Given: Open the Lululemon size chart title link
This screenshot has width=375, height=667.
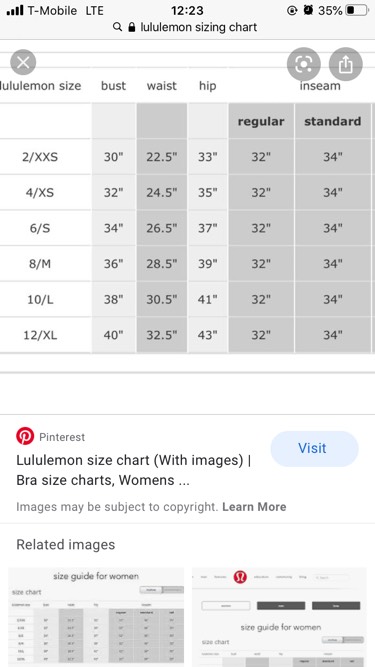Looking at the screenshot, I should 134,470.
